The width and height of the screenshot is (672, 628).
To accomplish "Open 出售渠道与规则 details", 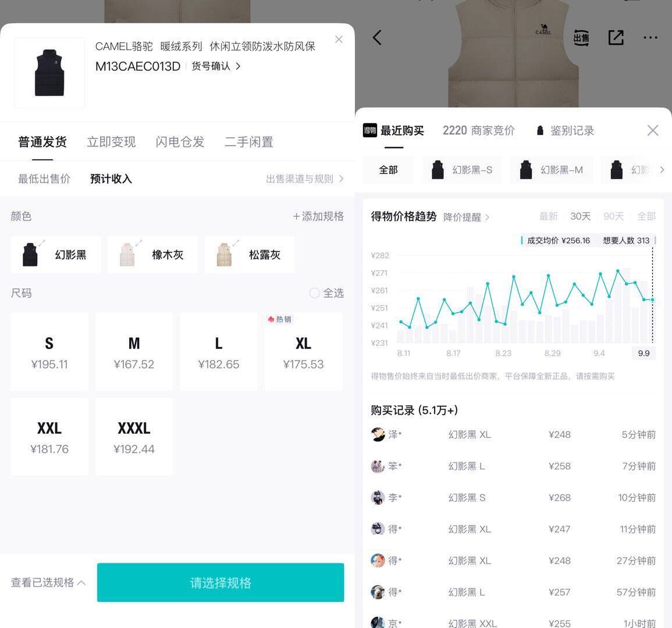I will (x=305, y=179).
